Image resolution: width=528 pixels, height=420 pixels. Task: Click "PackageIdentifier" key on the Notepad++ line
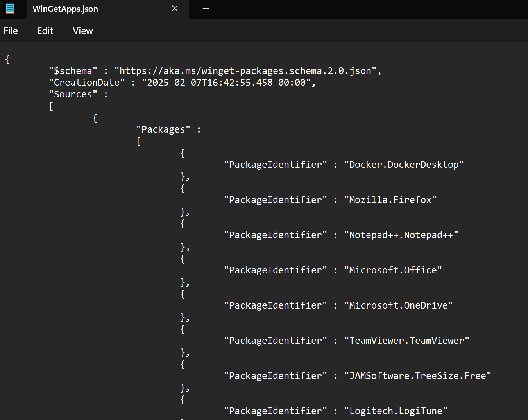[276, 235]
